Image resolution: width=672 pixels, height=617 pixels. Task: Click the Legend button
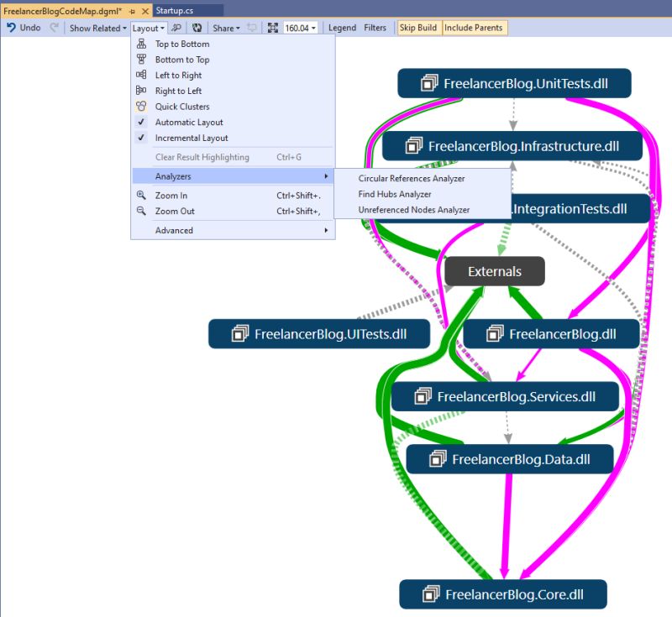(342, 27)
